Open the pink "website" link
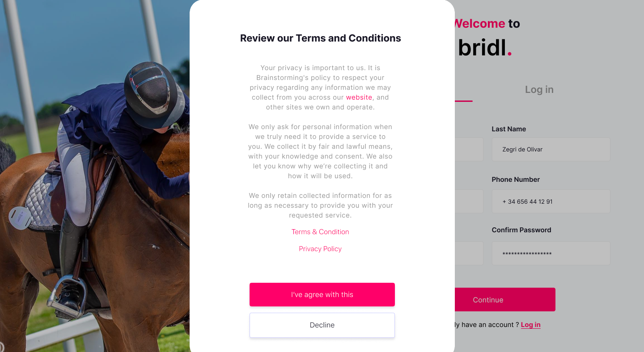 tap(359, 97)
